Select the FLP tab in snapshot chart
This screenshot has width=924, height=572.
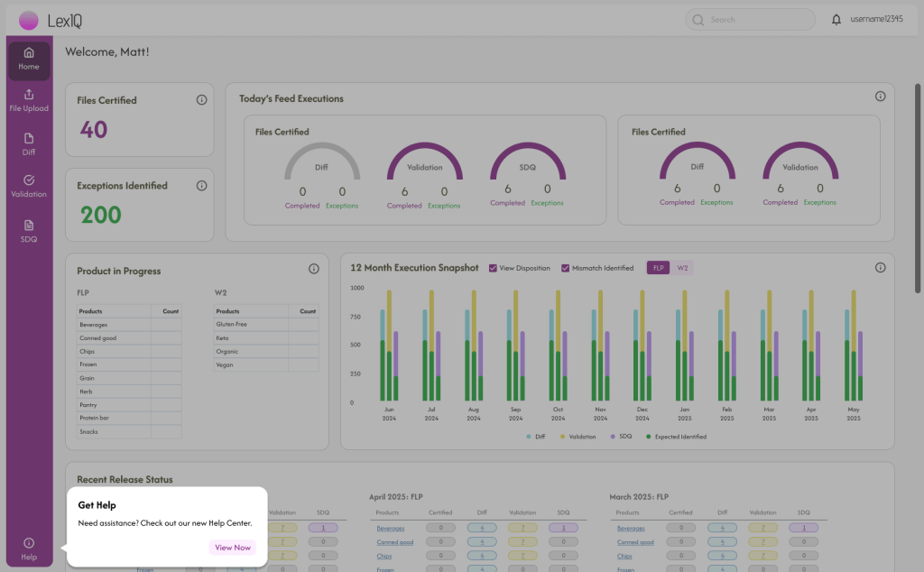tap(659, 268)
